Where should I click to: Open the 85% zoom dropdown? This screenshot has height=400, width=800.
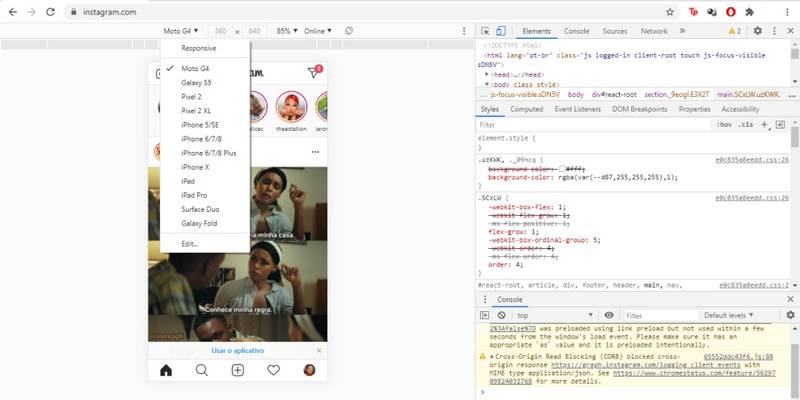click(x=287, y=31)
